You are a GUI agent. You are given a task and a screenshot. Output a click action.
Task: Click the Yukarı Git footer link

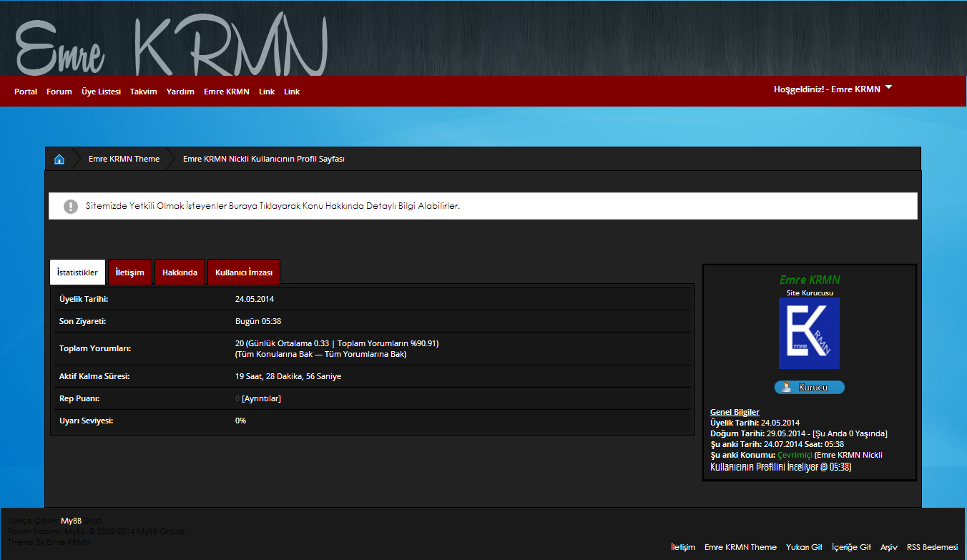point(805,547)
